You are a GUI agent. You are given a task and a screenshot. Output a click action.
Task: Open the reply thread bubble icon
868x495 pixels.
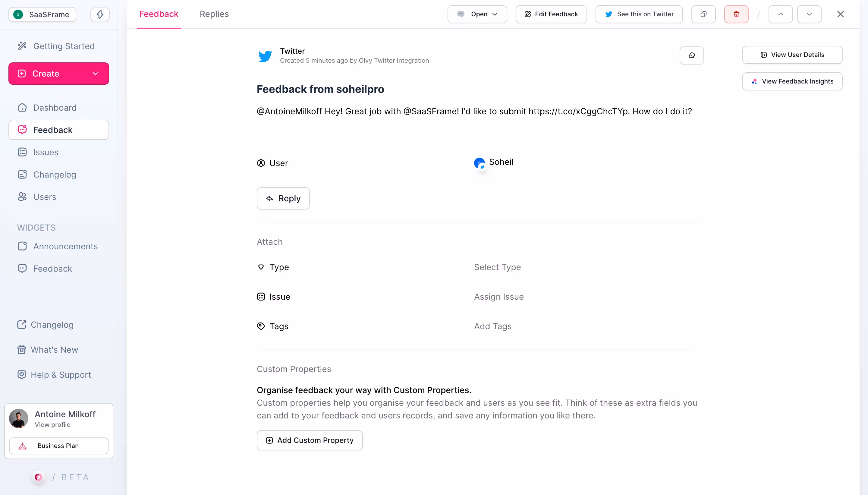click(x=692, y=55)
